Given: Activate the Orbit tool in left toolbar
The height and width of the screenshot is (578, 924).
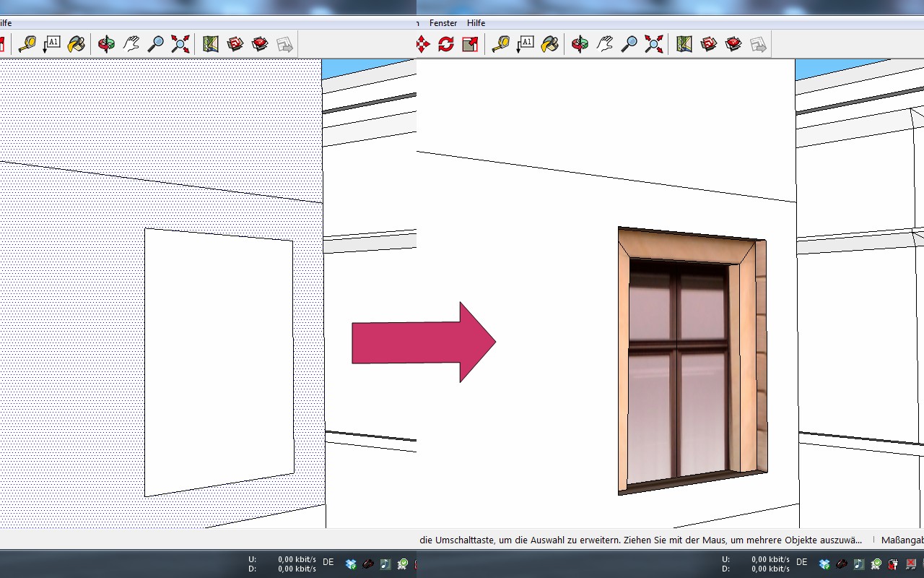Looking at the screenshot, I should coord(106,44).
